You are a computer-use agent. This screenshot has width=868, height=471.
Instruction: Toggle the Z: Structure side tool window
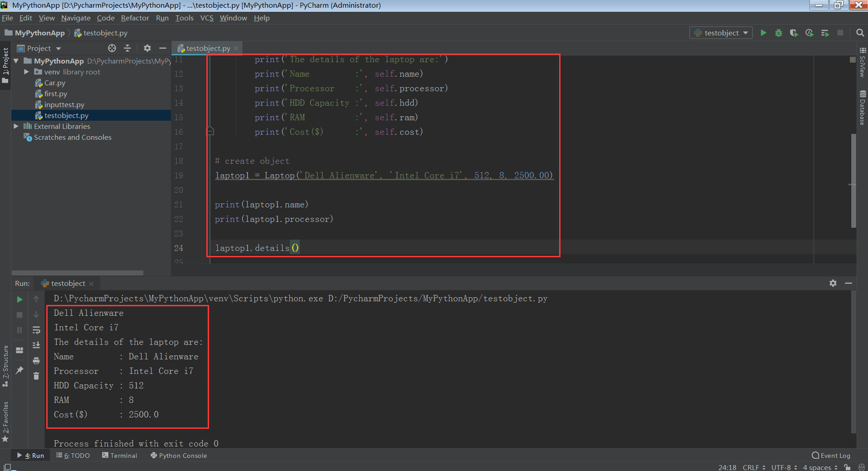coord(5,366)
